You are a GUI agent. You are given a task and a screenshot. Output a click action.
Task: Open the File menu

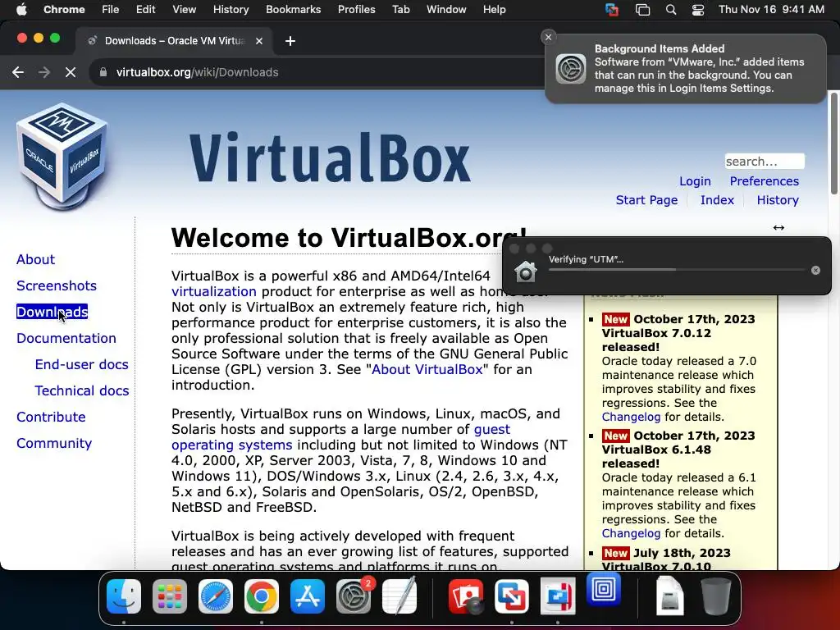click(x=111, y=9)
